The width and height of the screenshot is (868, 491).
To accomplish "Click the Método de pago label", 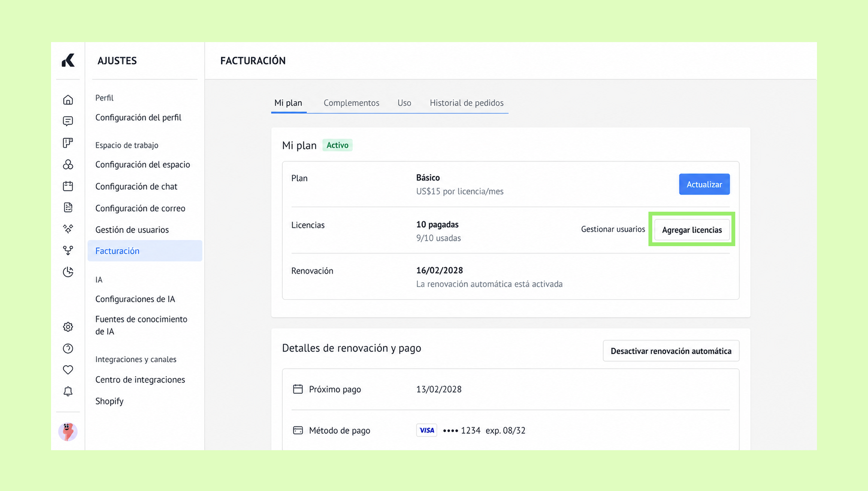I will tap(340, 431).
